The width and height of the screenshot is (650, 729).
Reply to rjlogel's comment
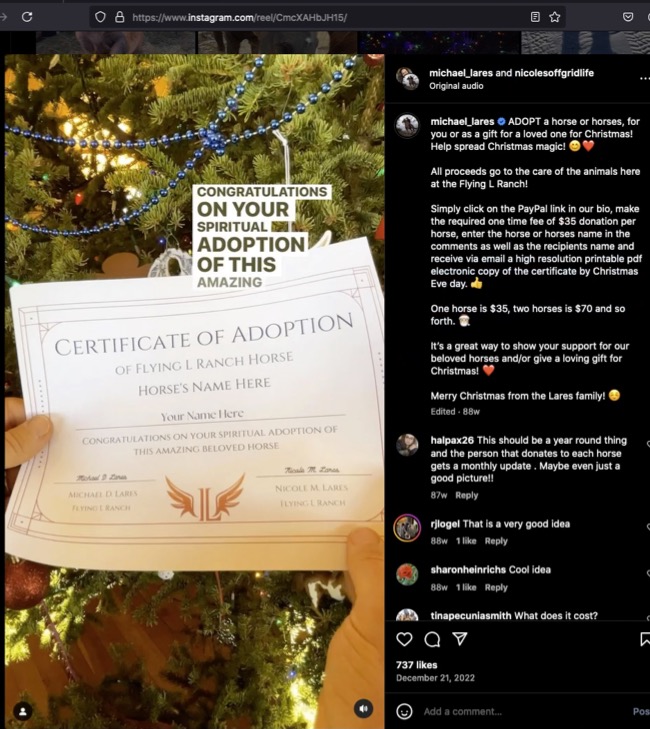click(496, 541)
